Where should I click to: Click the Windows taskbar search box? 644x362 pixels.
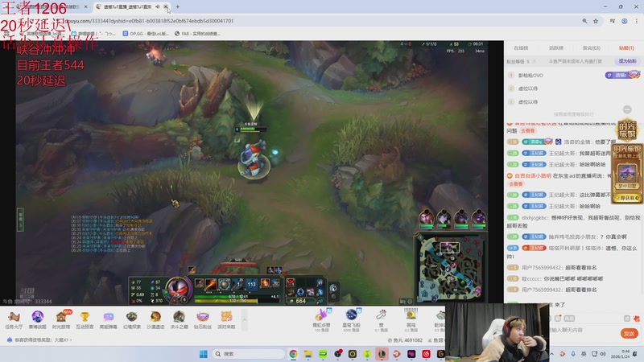tap(249, 354)
